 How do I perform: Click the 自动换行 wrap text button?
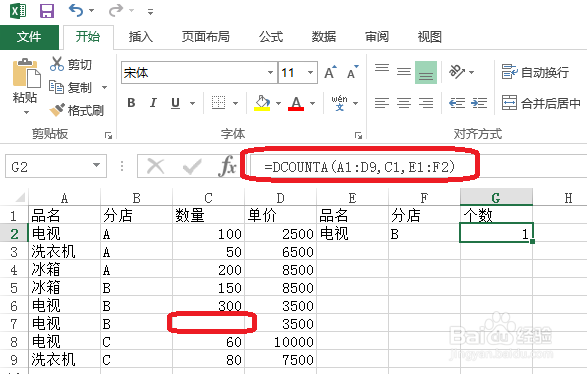(x=535, y=72)
